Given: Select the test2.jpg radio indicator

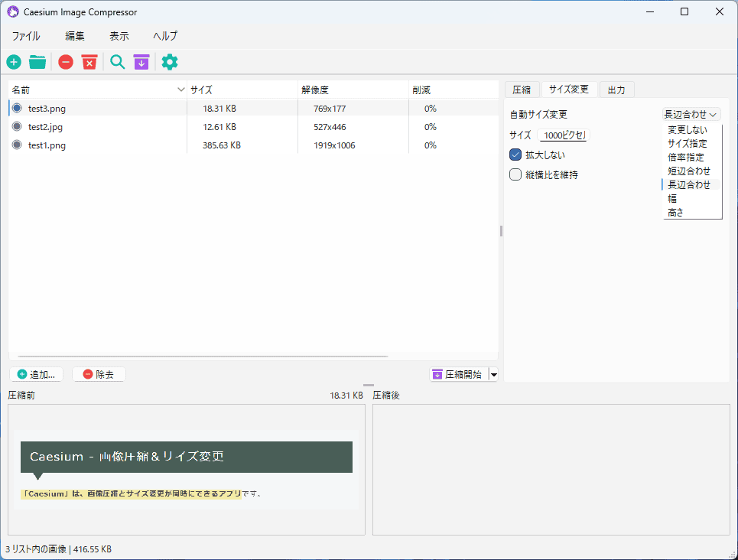Looking at the screenshot, I should (x=17, y=127).
